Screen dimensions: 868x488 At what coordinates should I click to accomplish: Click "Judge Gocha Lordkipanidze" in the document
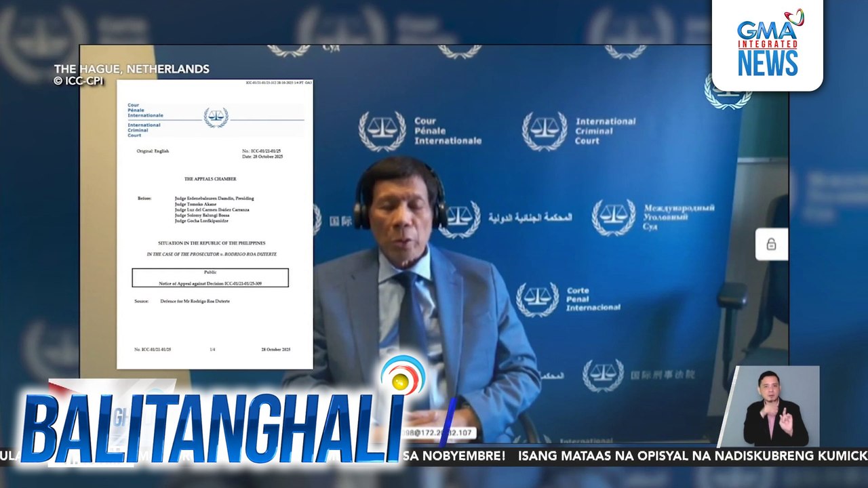201,221
